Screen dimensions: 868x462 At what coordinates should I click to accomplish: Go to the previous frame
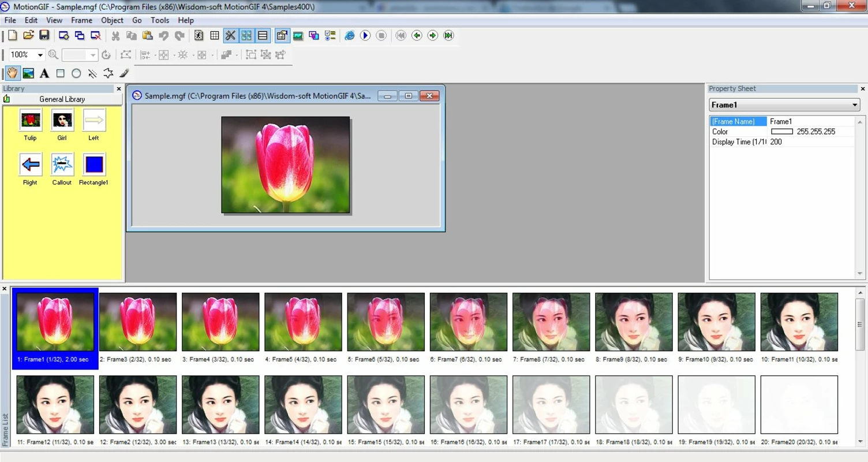point(417,35)
